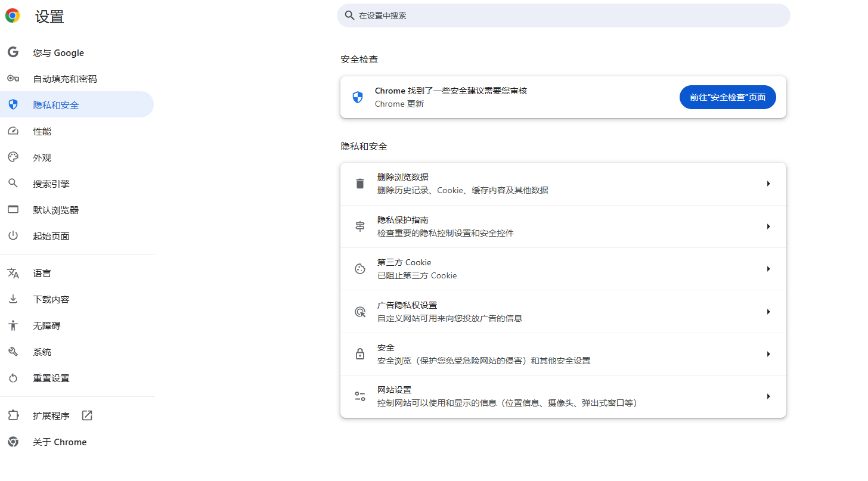Screen dimensions: 868x481
Task: Click the 设置 page title
Action: (49, 17)
